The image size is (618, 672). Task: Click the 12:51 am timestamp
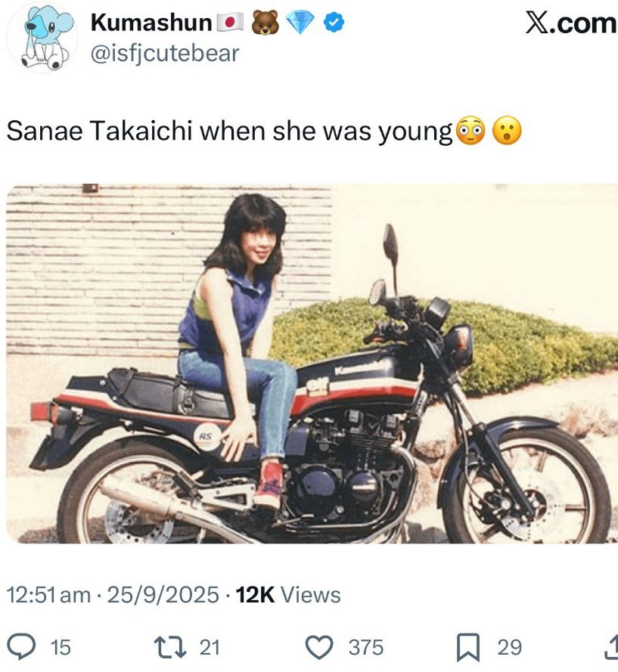point(48,595)
